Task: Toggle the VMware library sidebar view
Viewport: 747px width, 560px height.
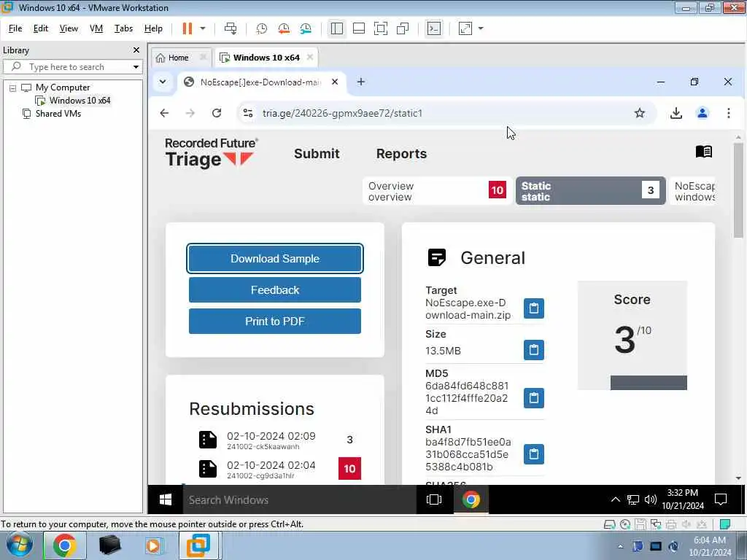Action: pos(337,28)
